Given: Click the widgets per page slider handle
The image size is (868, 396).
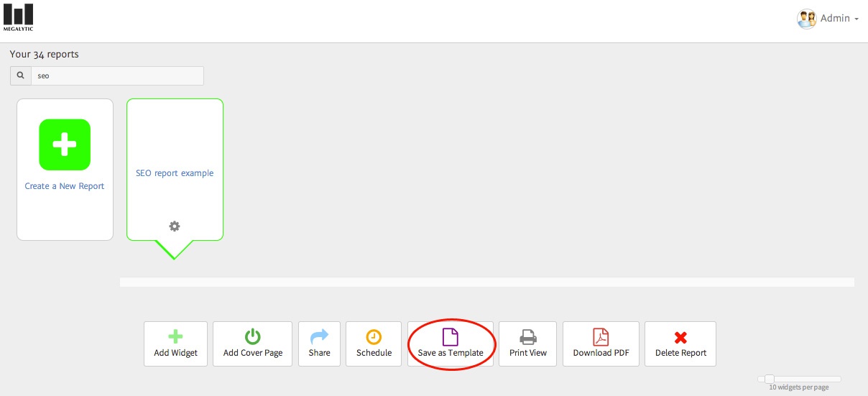Looking at the screenshot, I should click(769, 379).
